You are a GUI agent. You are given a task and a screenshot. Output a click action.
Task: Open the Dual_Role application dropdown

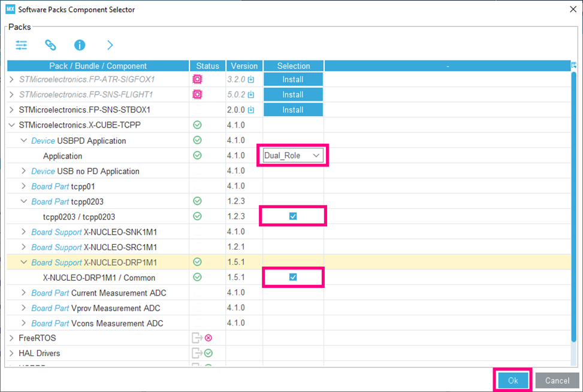pos(292,156)
